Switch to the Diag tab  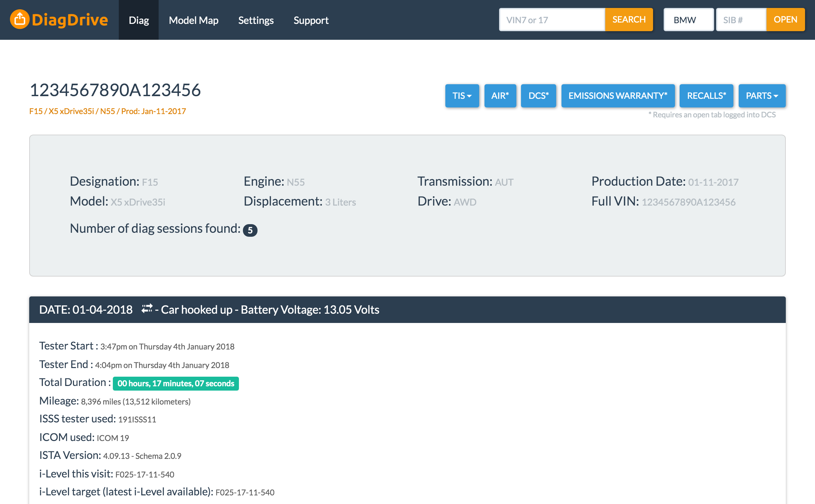pos(138,20)
